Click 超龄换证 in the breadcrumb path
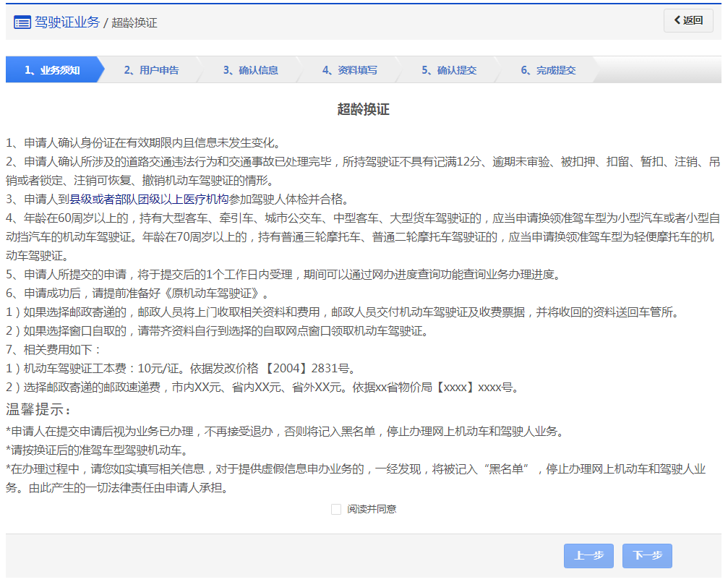This screenshot has height=582, width=728. [134, 22]
